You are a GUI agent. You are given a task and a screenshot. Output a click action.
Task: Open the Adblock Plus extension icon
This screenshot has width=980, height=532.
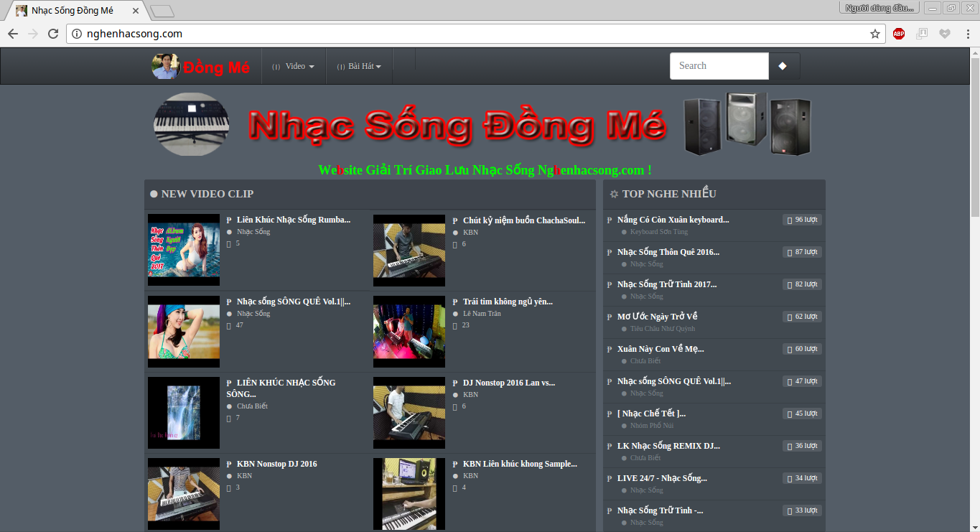coord(899,34)
